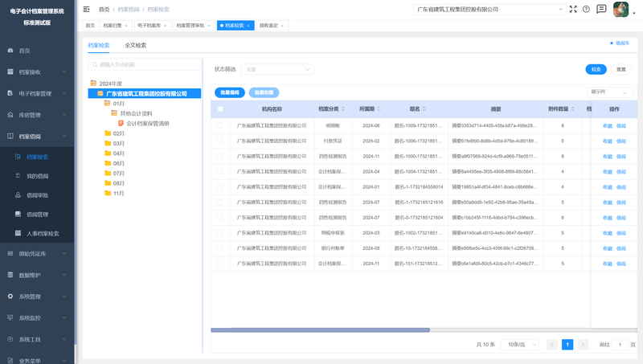643x364 pixels.
Task: Click the 人事档案检索 submenu icon
Action: 18,233
